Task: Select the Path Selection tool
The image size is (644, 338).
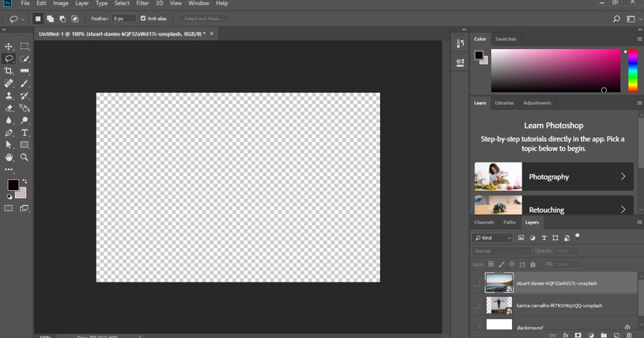Action: pyautogui.click(x=9, y=145)
